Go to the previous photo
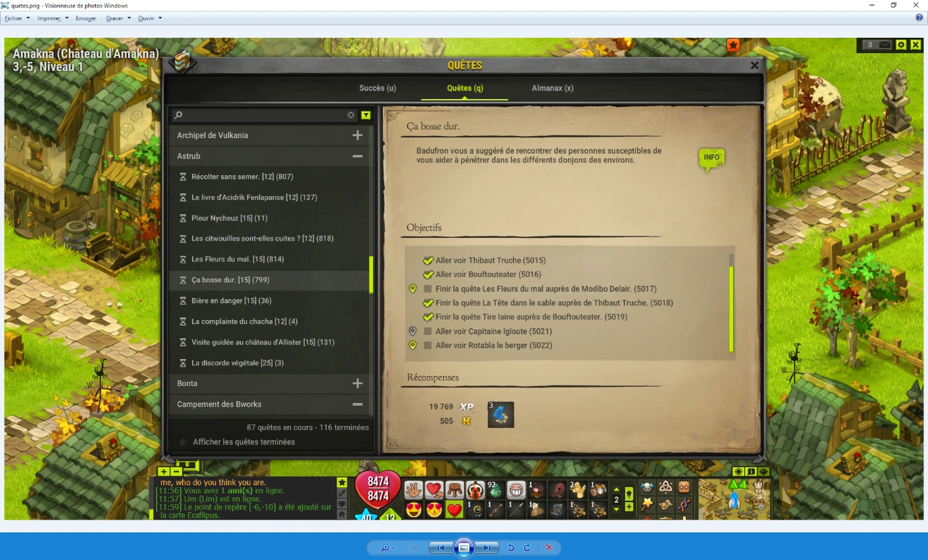Image resolution: width=928 pixels, height=560 pixels. click(x=440, y=548)
